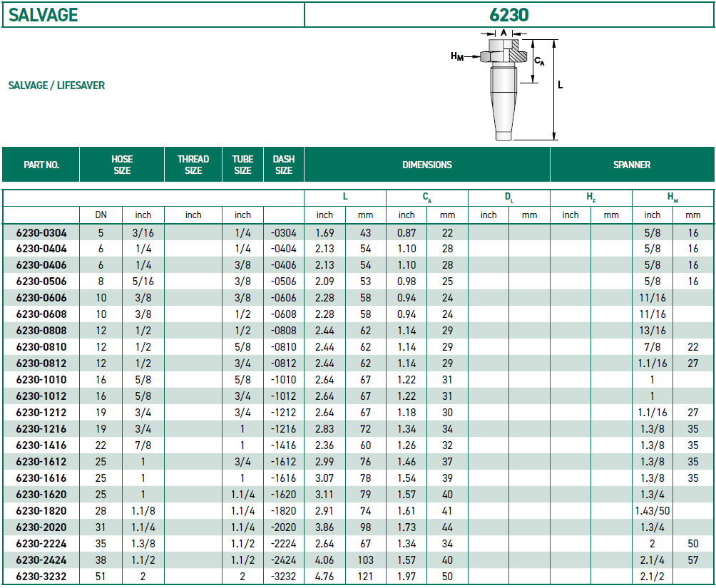Select part number 6230-1212
Image resolution: width=716 pixels, height=588 pixels.
tap(41, 413)
